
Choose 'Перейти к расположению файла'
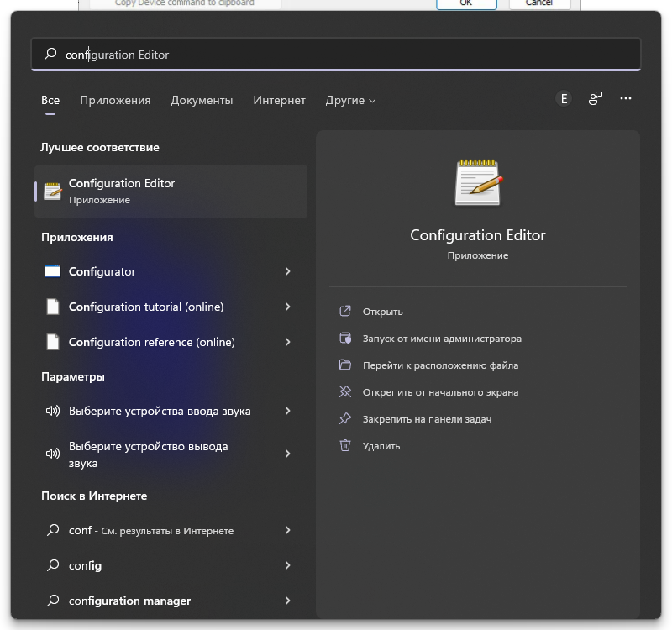pyautogui.click(x=440, y=365)
